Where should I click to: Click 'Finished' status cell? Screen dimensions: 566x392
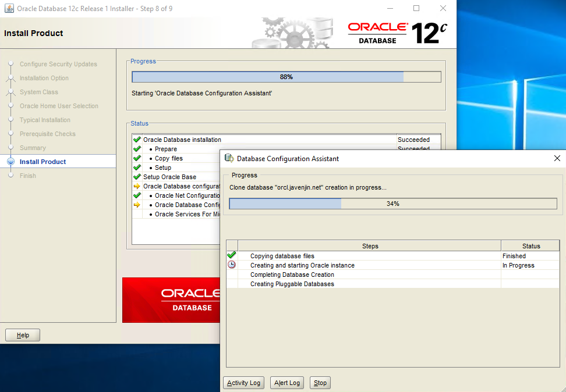click(x=530, y=256)
